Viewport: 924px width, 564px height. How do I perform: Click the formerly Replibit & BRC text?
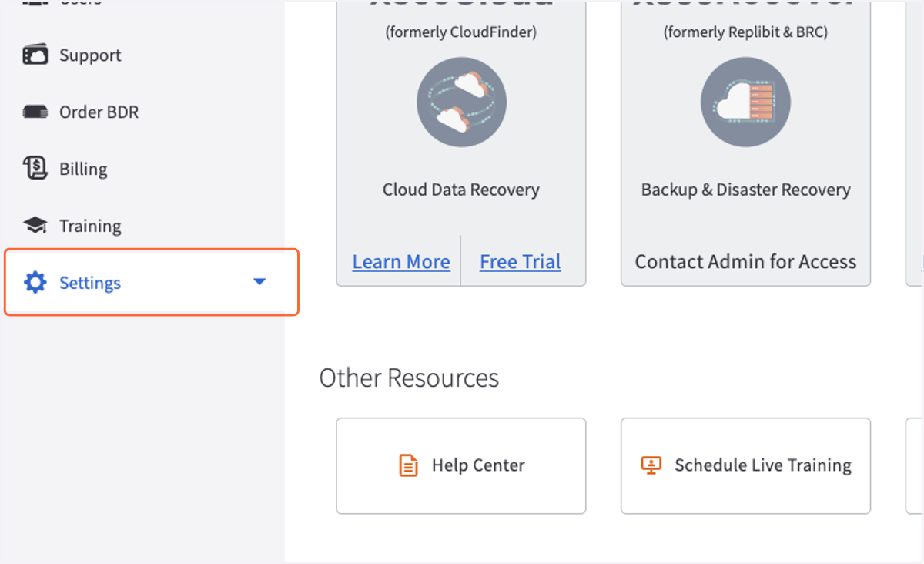745,32
